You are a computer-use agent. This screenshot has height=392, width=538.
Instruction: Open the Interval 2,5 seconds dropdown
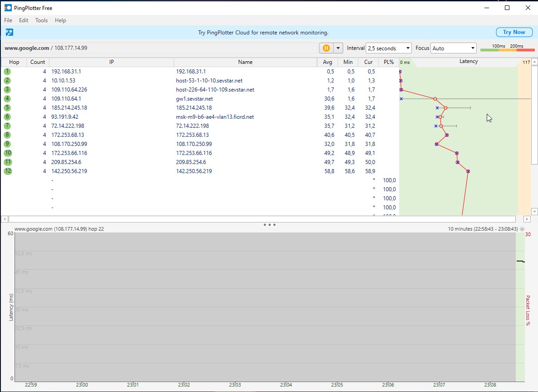(x=389, y=48)
